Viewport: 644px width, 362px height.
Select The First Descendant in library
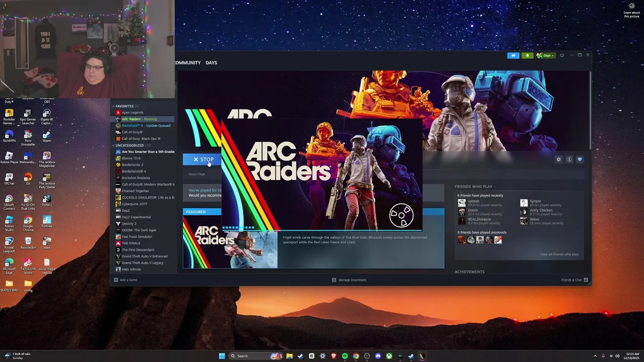[137, 250]
